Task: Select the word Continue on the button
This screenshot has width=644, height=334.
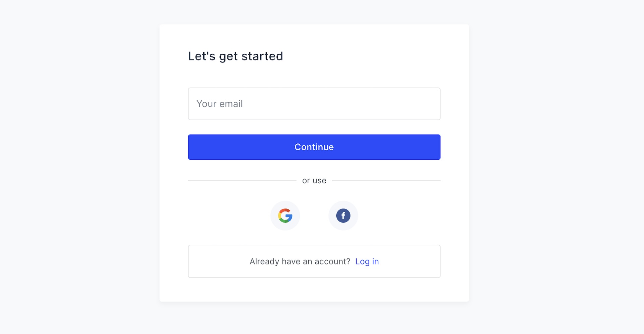Action: [314, 147]
